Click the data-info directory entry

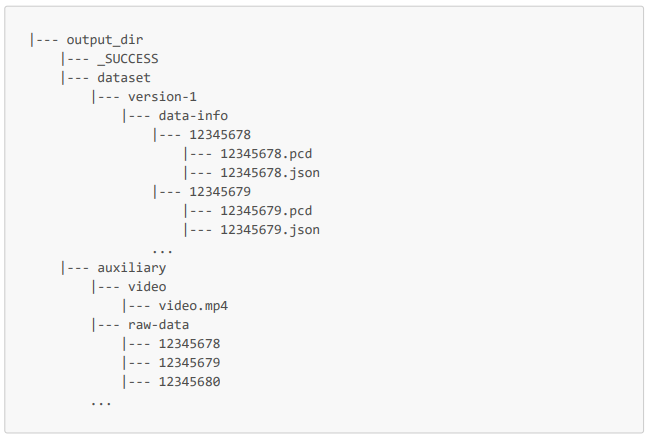[x=193, y=116]
